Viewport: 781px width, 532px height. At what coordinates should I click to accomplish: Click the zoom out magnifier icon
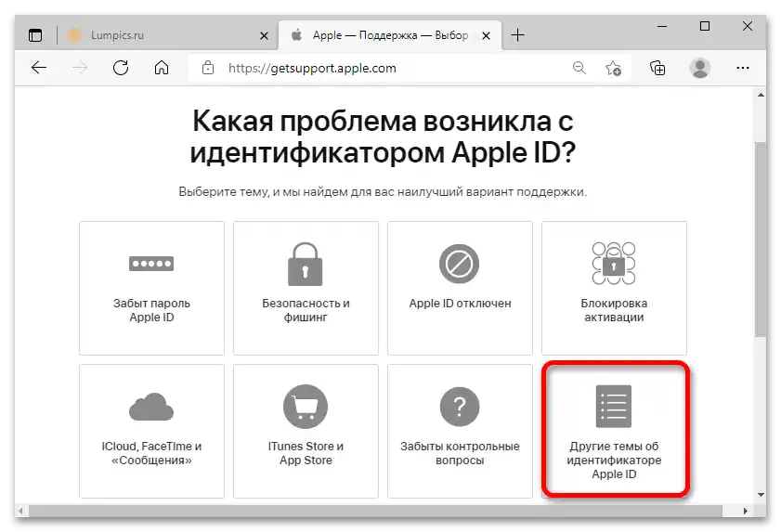pyautogui.click(x=579, y=68)
